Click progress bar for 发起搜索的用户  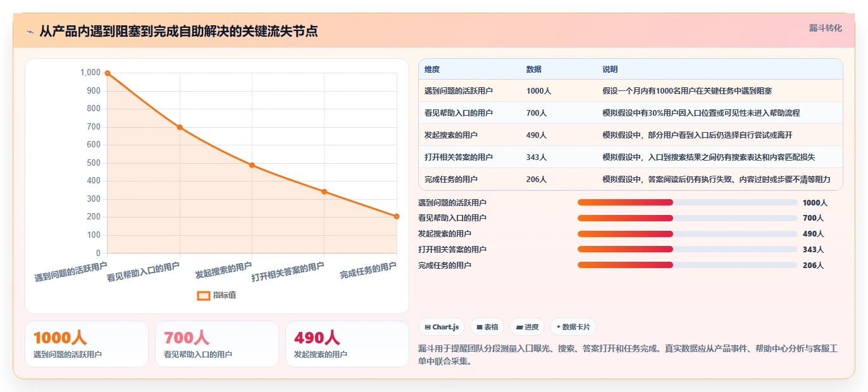(x=687, y=234)
